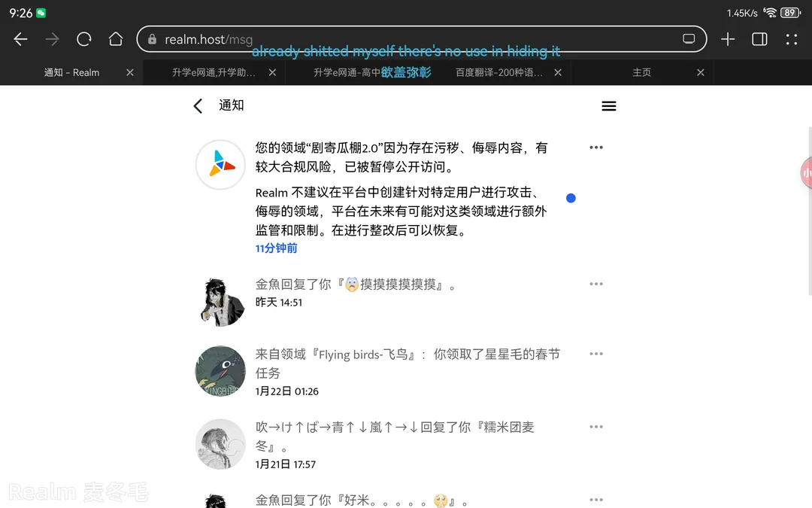Mark the Realm notice read via its blue dot
This screenshot has width=812, height=508.
[x=571, y=198]
